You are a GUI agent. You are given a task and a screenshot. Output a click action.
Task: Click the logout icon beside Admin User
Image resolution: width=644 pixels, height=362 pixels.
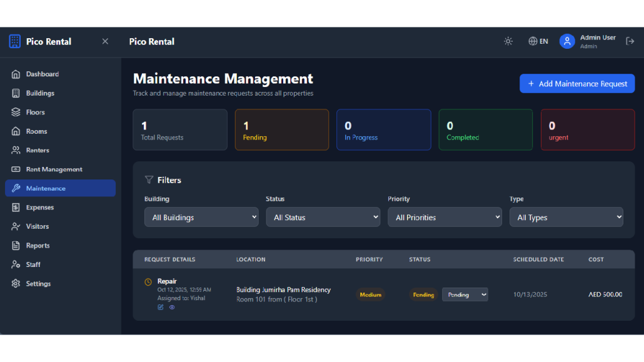(630, 41)
